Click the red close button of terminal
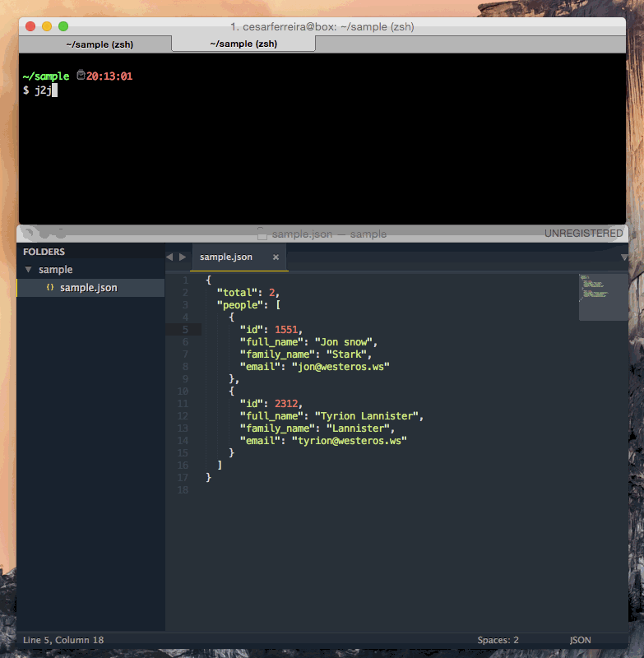The height and width of the screenshot is (658, 644). 30,26
